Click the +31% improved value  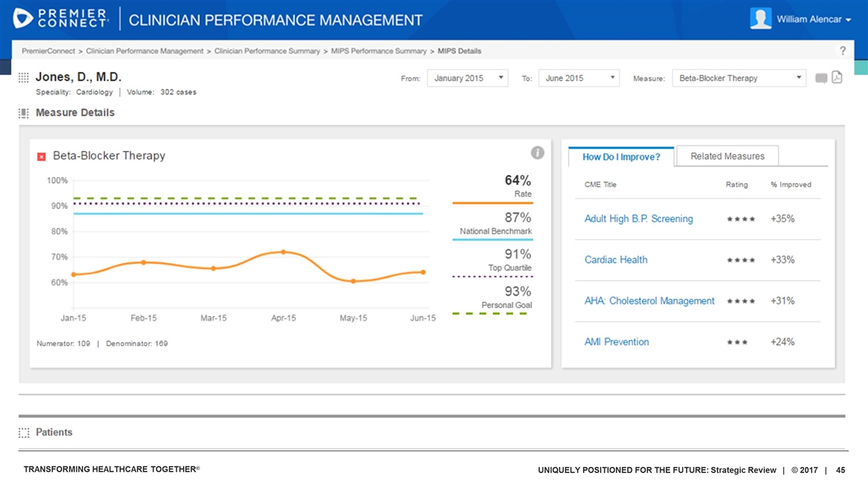(x=783, y=301)
